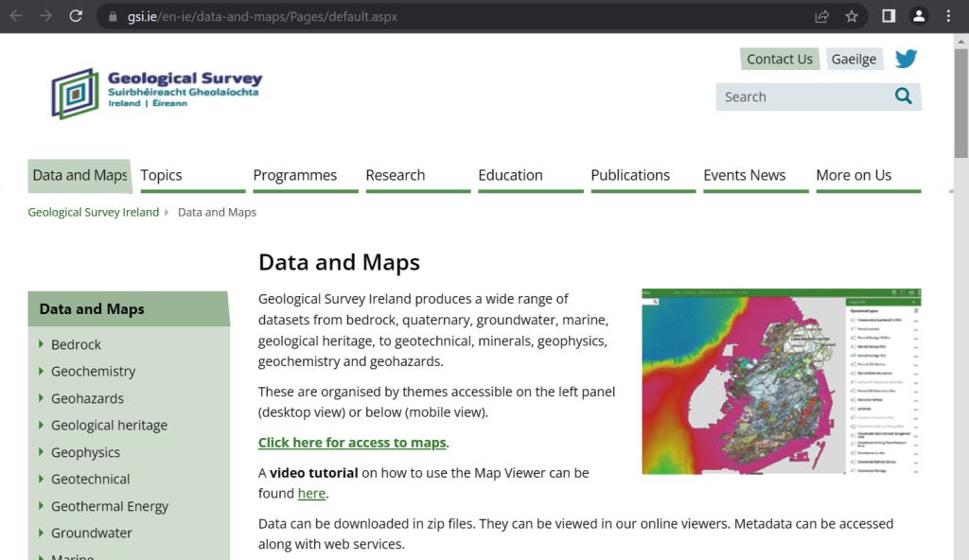Open the Chrome profile avatar icon
The image size is (969, 560).
point(918,16)
